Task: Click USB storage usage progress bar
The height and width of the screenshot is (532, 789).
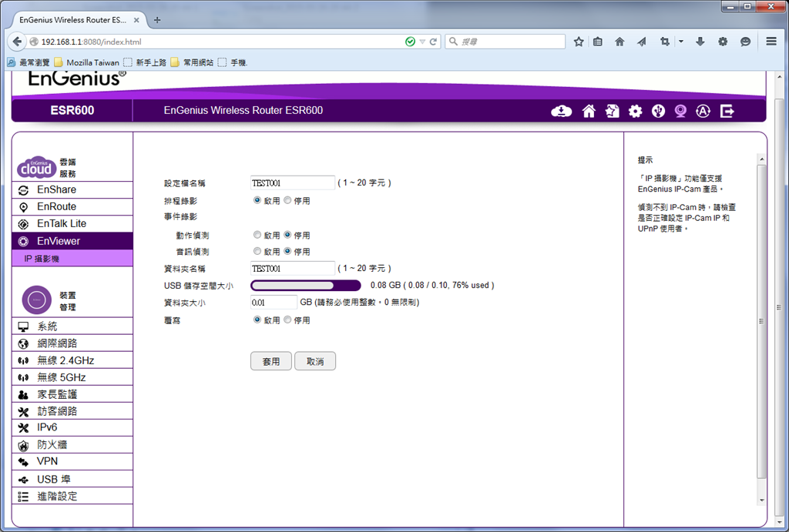Action: click(x=306, y=286)
